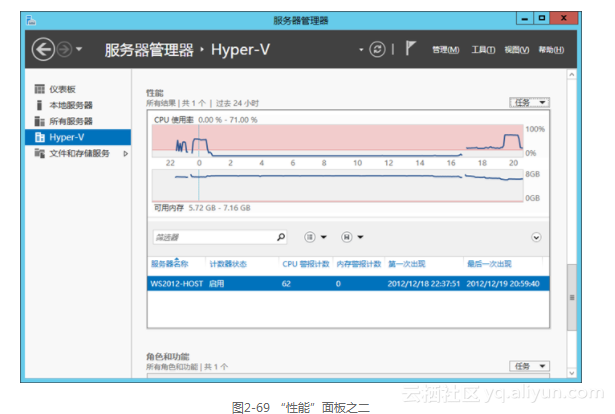615x414 pixels.
Task: Expand the filter panel chevron
Action: point(536,237)
